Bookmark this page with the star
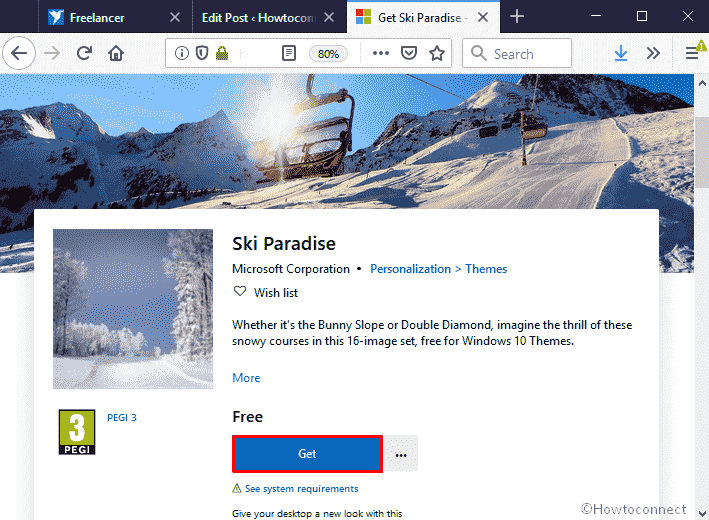 tap(437, 53)
